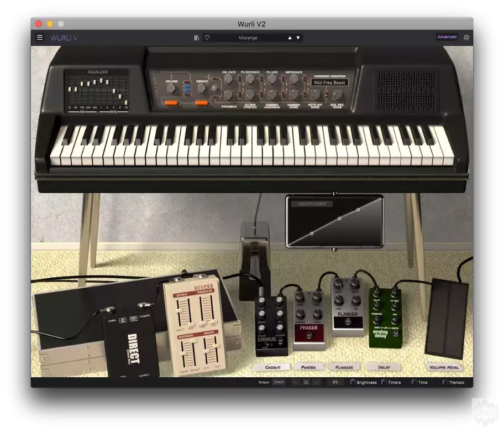Click the PU Distance knob
The height and width of the screenshot is (432, 504).
coord(250,79)
